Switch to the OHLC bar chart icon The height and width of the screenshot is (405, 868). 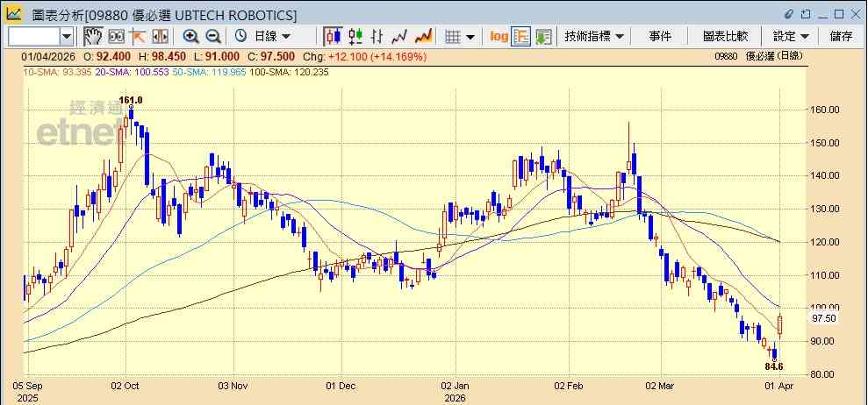pos(377,37)
